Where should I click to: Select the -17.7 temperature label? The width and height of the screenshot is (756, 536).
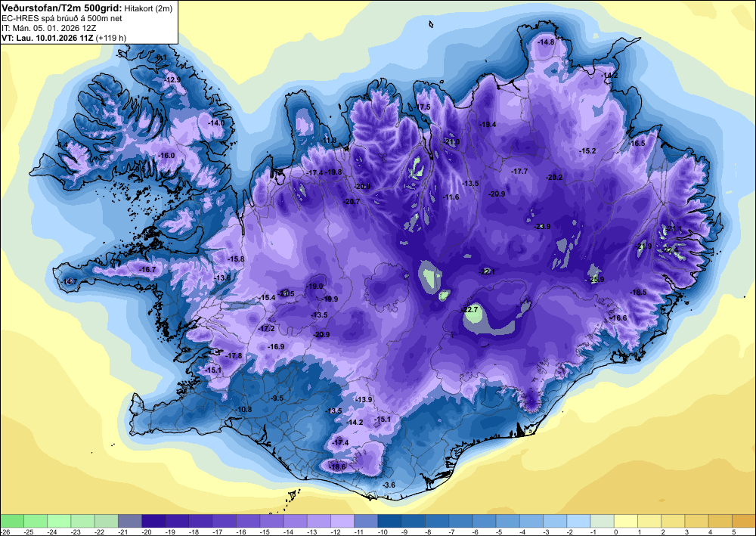point(520,172)
